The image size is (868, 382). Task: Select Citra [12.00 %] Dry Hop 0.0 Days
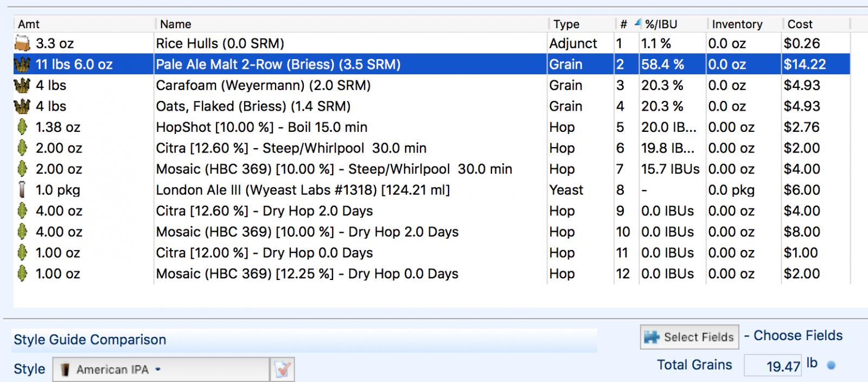click(432, 253)
